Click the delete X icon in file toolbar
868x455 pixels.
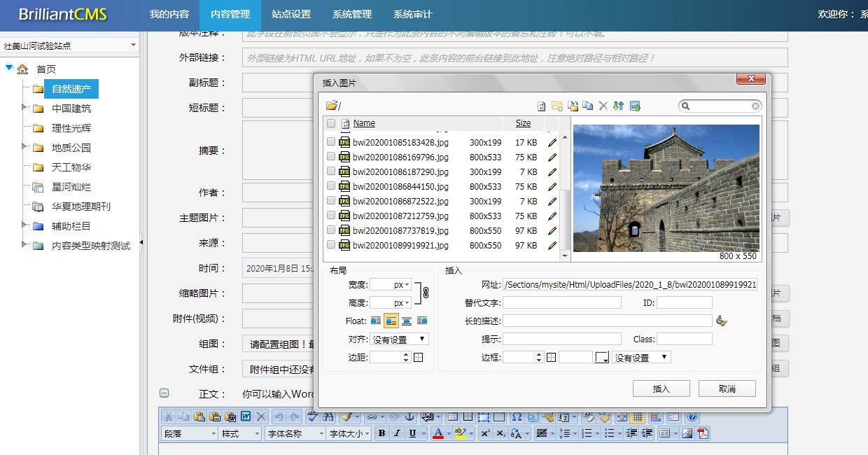tap(603, 106)
